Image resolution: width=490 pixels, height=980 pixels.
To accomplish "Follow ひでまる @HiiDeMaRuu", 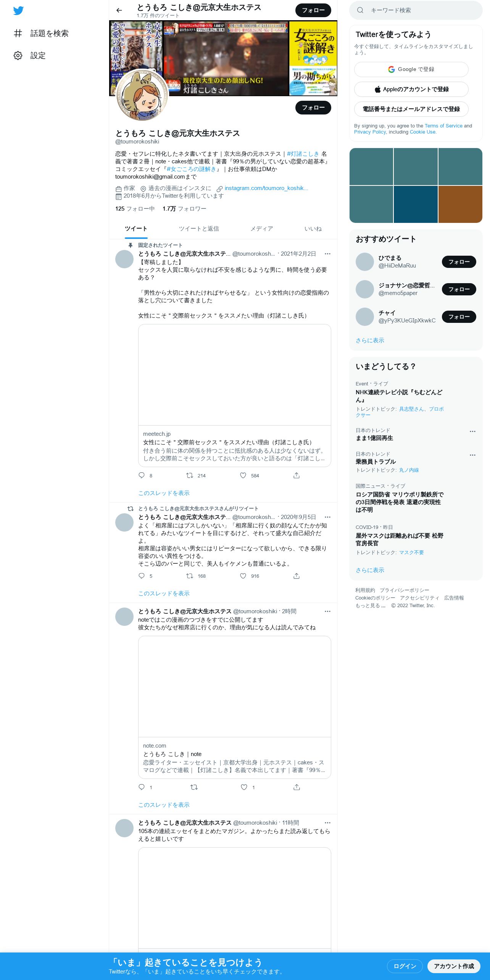I will coord(459,262).
